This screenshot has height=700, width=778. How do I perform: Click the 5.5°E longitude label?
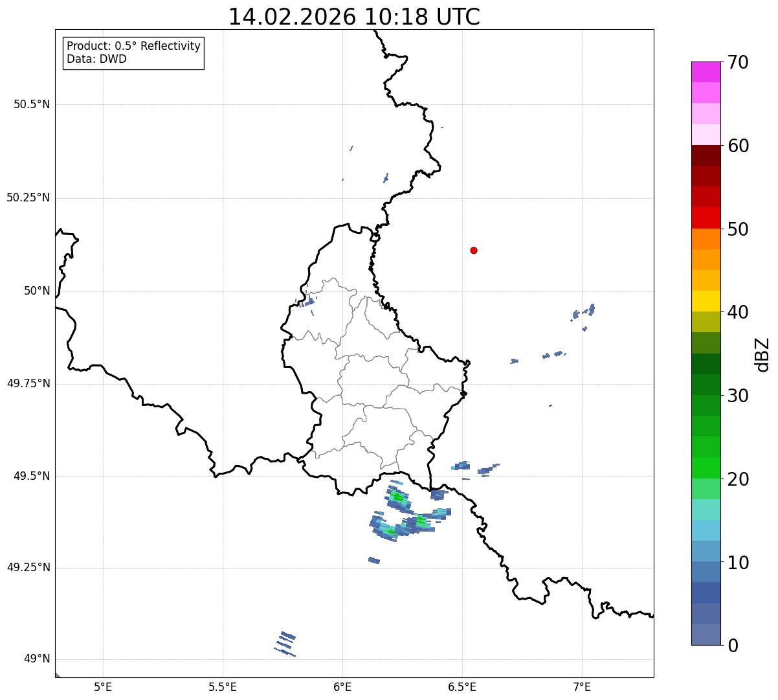pos(223,686)
